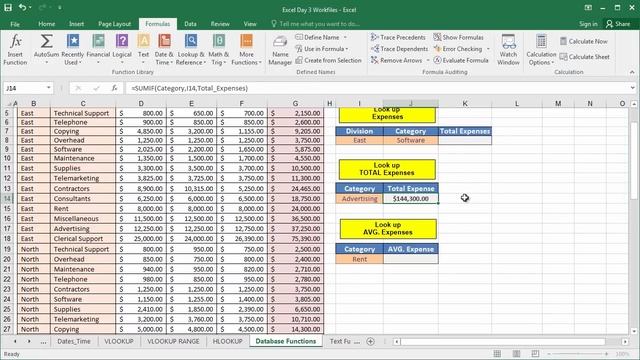Open Lookup & Reference functions
Screen dimensions: 640x360
tap(191, 49)
